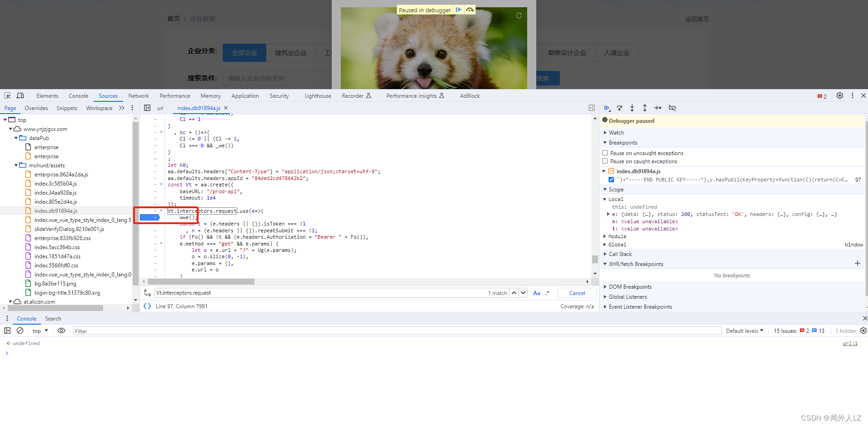868x426 pixels.
Task: Enable Pause on caught exceptions
Action: (x=605, y=161)
